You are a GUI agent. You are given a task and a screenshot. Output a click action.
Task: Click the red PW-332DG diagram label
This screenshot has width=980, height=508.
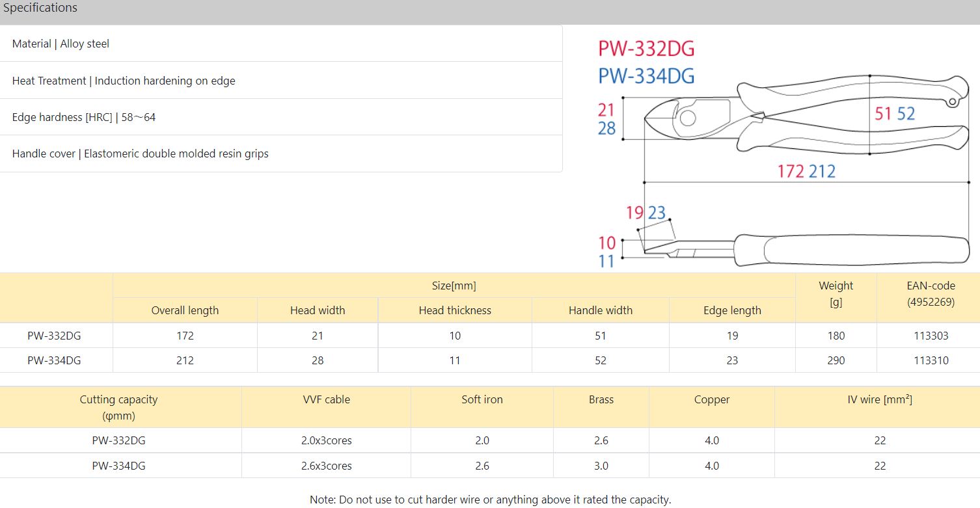click(x=646, y=49)
